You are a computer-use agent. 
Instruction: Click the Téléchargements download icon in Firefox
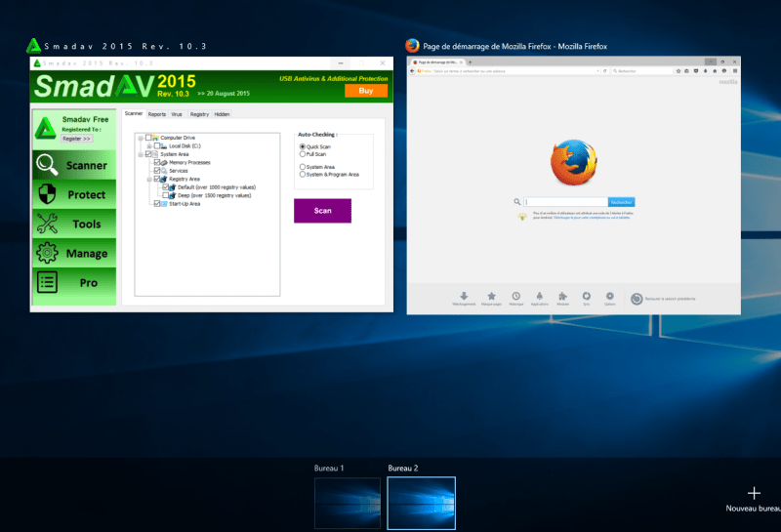tap(464, 296)
